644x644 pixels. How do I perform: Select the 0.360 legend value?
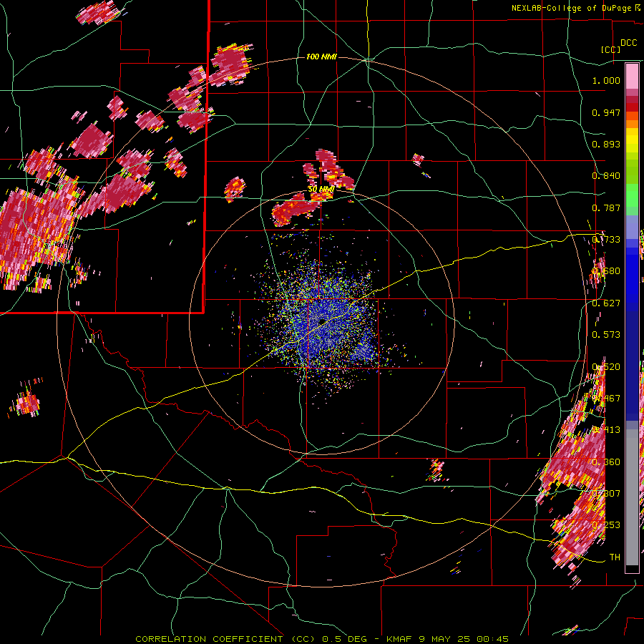click(x=606, y=462)
